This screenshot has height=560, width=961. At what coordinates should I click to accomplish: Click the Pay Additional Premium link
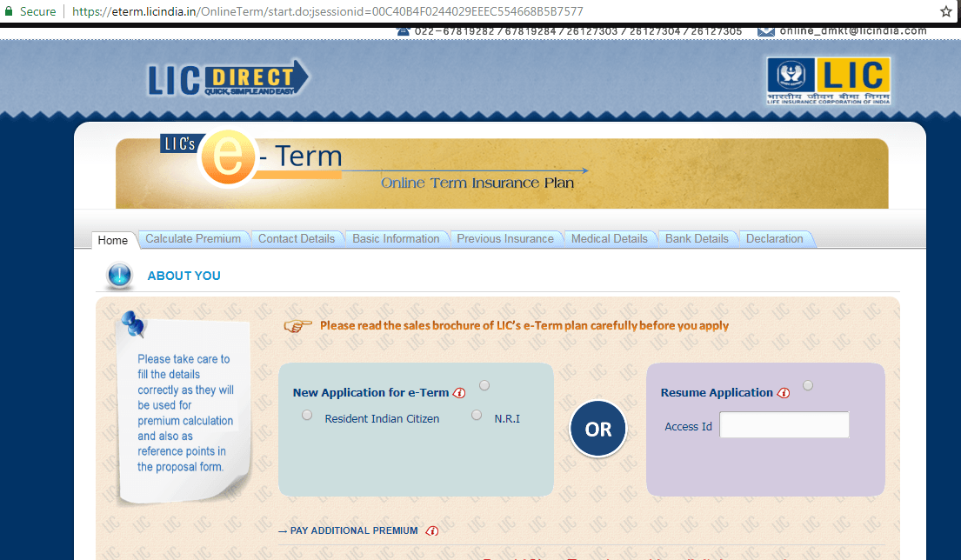353,530
